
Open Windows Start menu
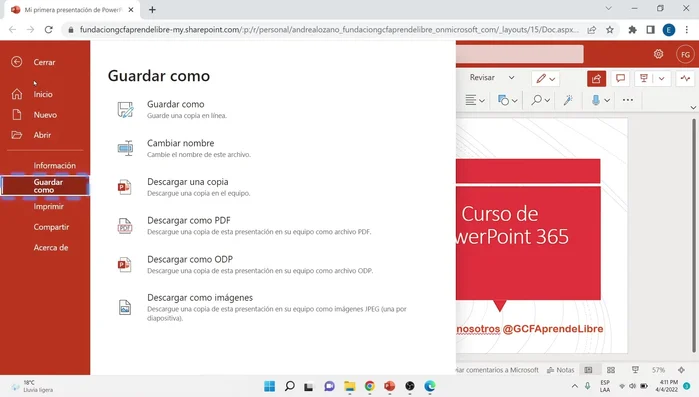point(270,386)
